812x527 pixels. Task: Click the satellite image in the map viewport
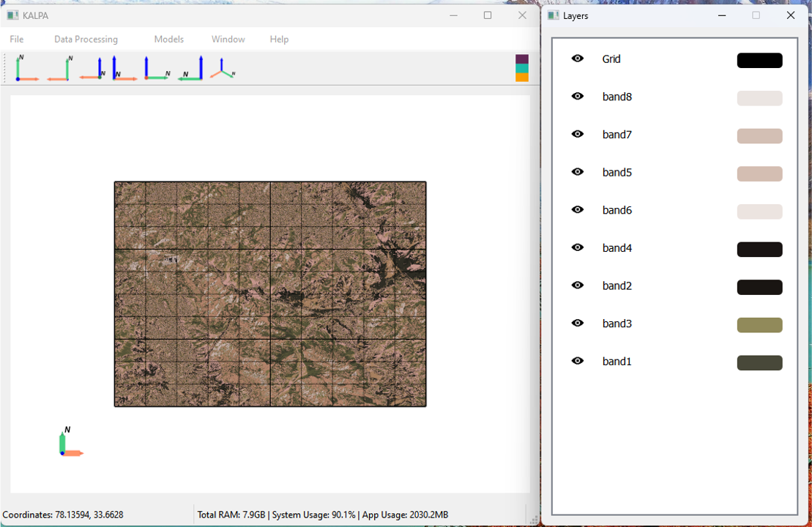tap(270, 294)
